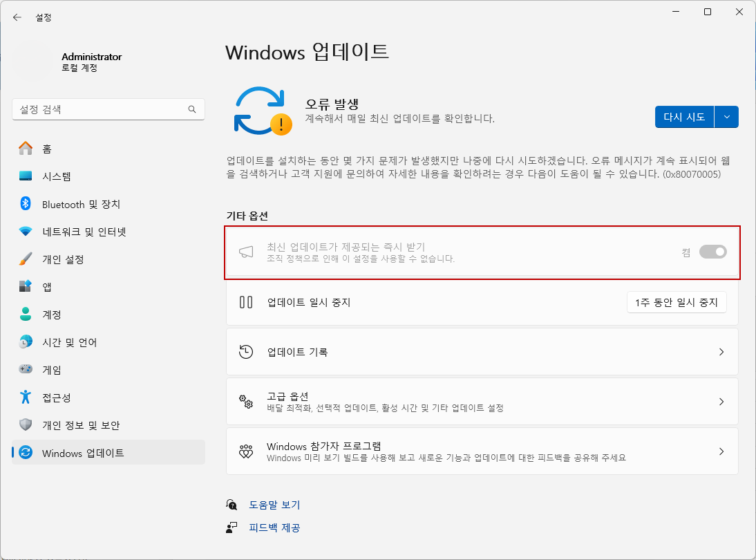Image resolution: width=756 pixels, height=560 pixels.
Task: Click the megaphone icon for latest updates
Action: pyautogui.click(x=246, y=252)
